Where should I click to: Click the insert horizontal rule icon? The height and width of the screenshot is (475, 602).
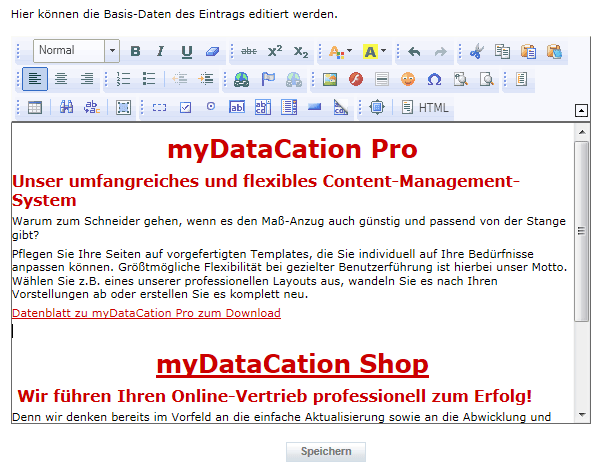(382, 79)
